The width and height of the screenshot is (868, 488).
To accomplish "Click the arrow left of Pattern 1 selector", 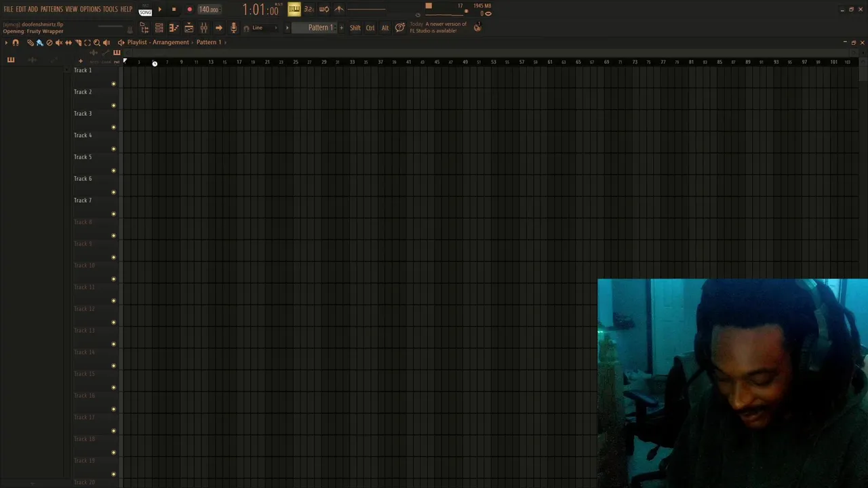I will coord(287,28).
